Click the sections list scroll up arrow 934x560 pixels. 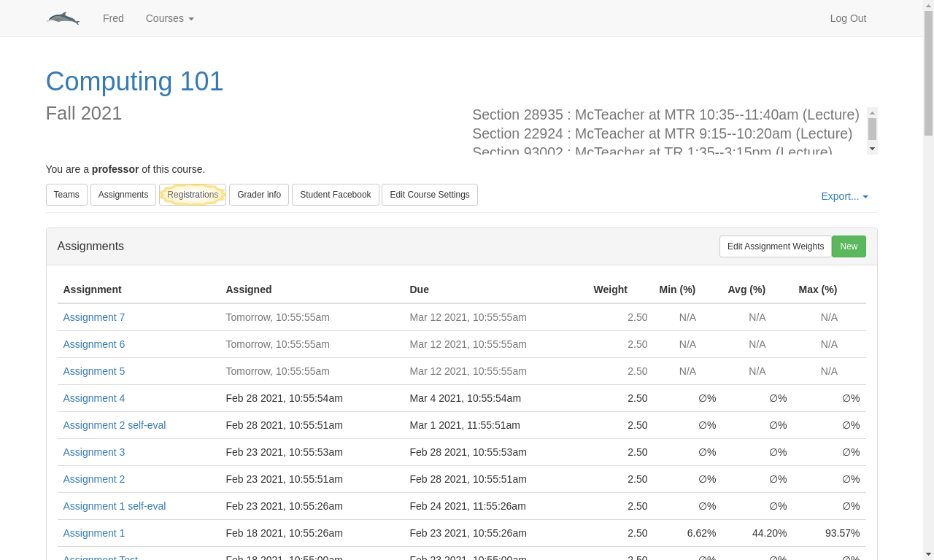(x=872, y=113)
